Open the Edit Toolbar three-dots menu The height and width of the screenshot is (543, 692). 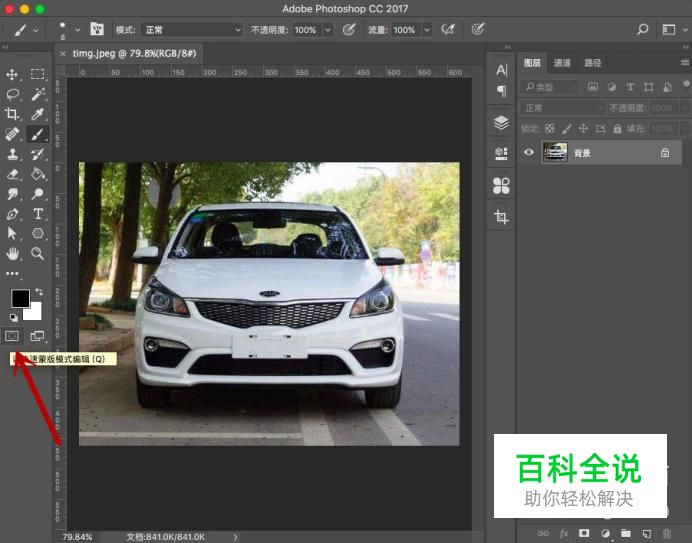point(12,274)
